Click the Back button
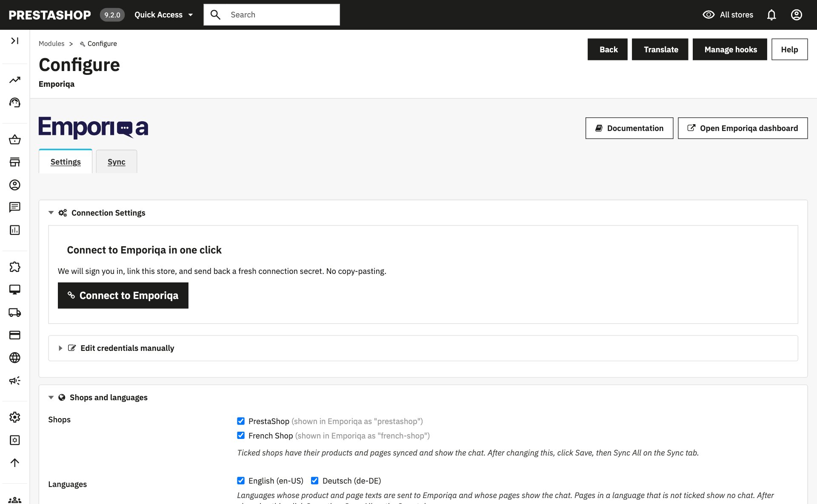Image resolution: width=817 pixels, height=504 pixels. [608, 49]
